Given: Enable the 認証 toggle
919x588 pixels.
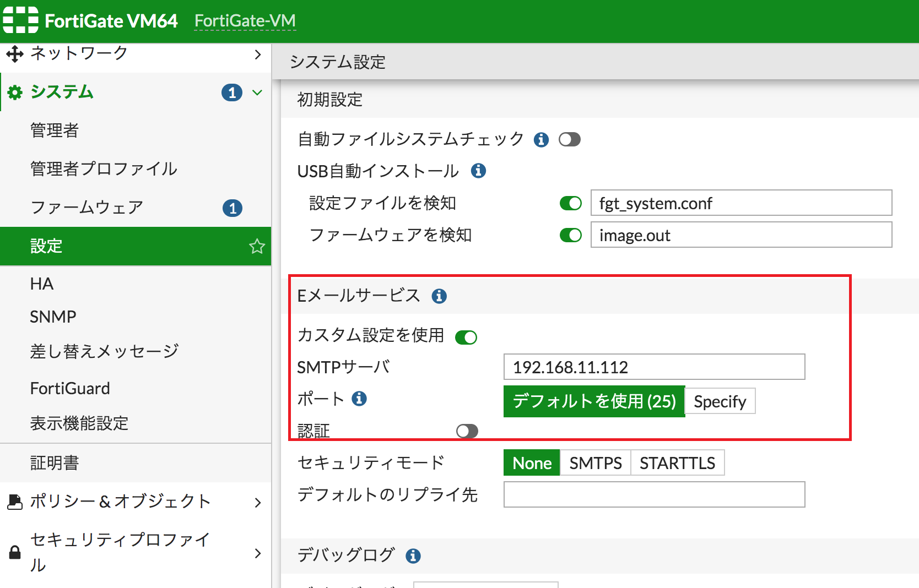Looking at the screenshot, I should tap(467, 431).
